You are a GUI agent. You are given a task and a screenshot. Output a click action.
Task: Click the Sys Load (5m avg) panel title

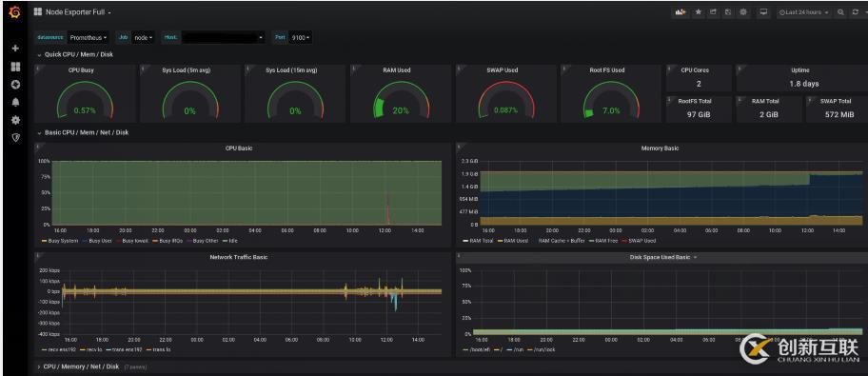[186, 70]
